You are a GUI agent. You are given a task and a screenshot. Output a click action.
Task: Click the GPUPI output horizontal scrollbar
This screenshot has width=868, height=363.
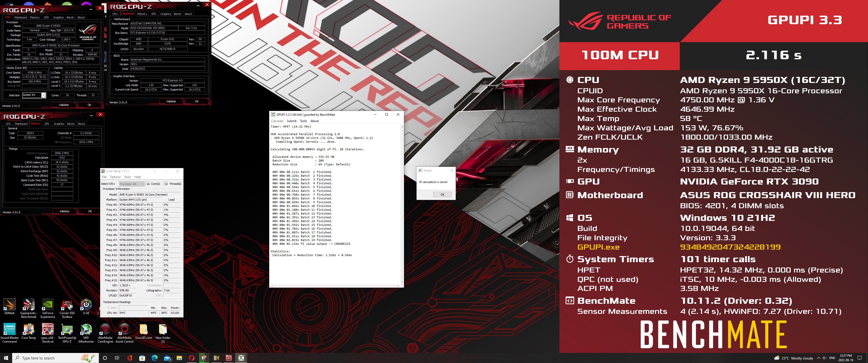click(335, 286)
